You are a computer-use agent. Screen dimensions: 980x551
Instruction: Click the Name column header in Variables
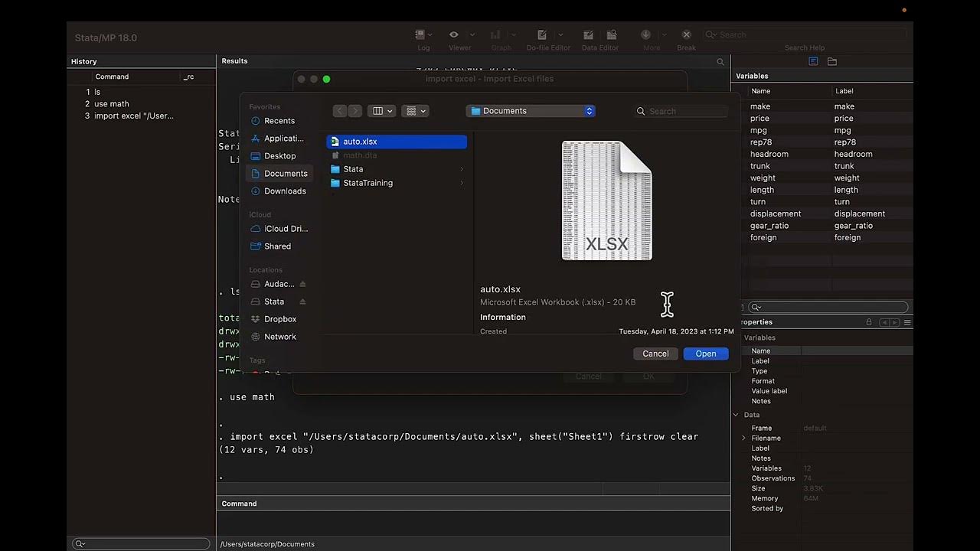[x=761, y=91]
